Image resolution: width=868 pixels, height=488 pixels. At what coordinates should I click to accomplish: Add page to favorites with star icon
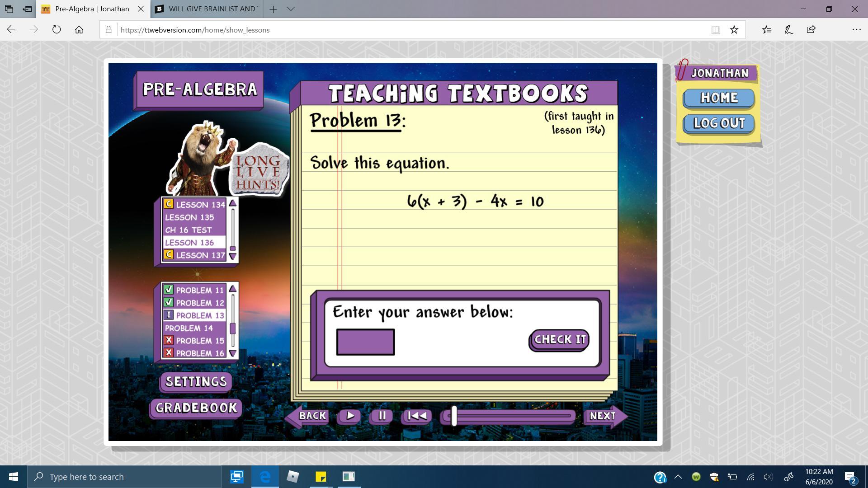tap(734, 30)
